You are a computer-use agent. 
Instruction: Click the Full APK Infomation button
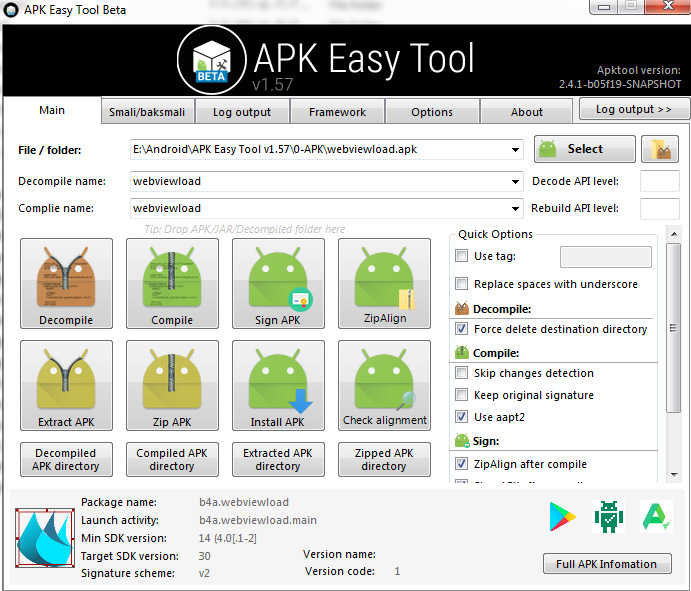point(607,564)
